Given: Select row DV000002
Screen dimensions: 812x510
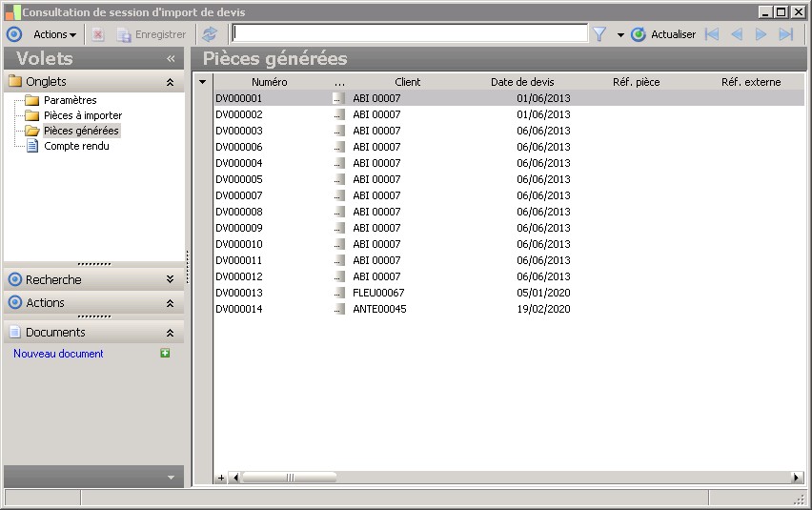Looking at the screenshot, I should pyautogui.click(x=509, y=114).
